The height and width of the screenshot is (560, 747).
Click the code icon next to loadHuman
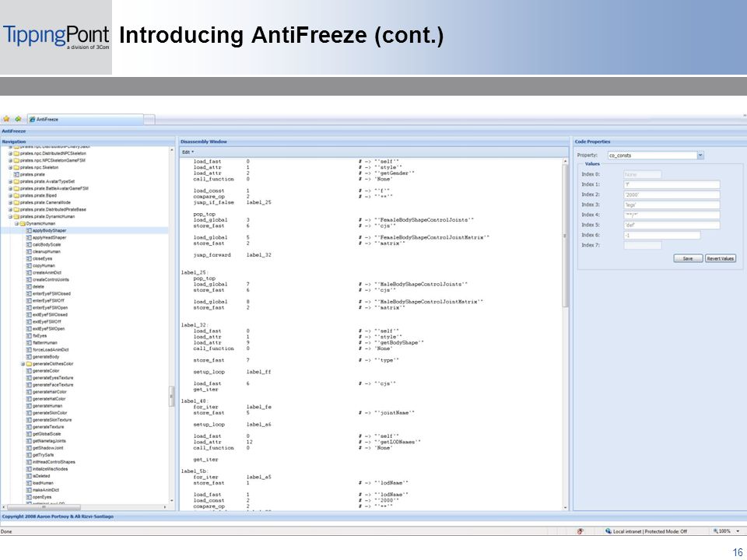(x=29, y=483)
